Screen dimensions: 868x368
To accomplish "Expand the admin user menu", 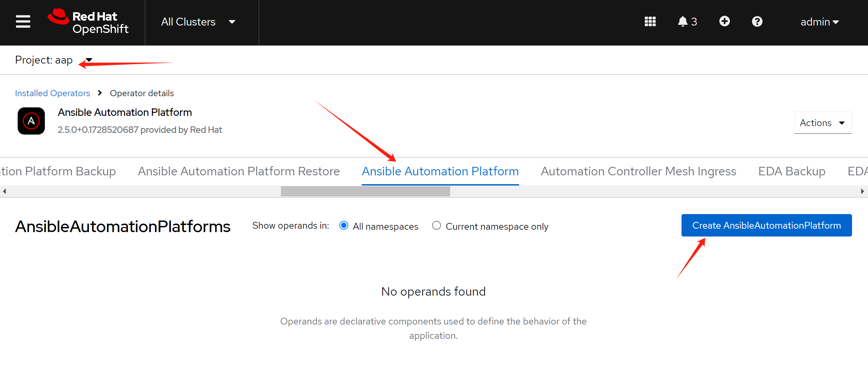I will click(x=819, y=22).
